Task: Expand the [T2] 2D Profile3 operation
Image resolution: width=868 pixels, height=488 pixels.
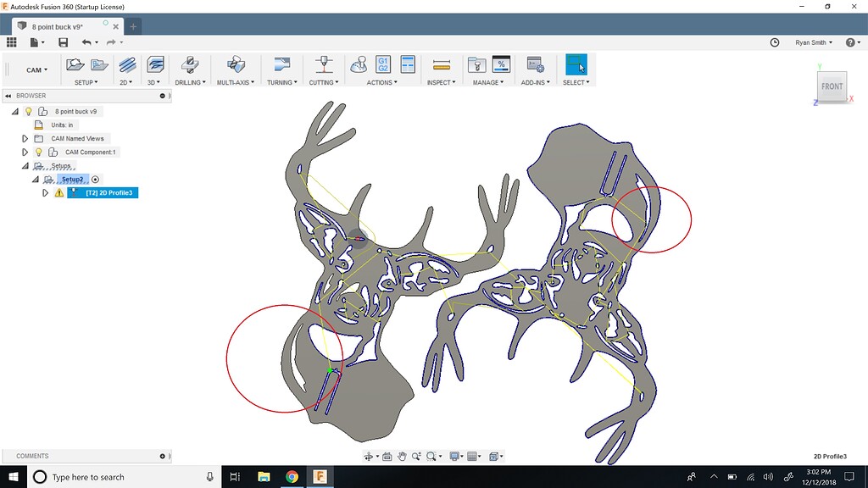Action: pyautogui.click(x=46, y=192)
